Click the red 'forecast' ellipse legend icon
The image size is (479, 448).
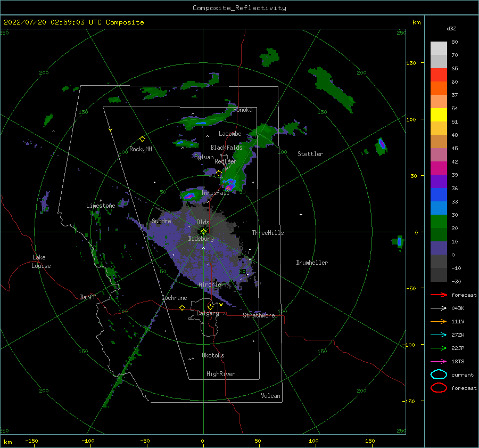point(439,388)
